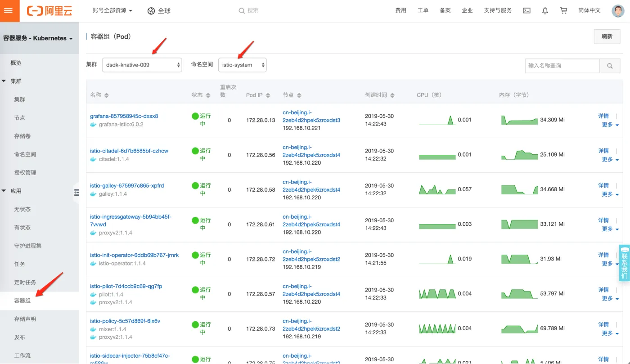Click the 联系我们 contact widget

pos(624,263)
